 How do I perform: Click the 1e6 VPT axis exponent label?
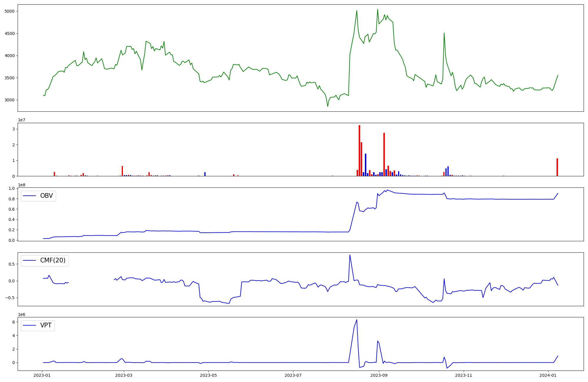coord(21,314)
